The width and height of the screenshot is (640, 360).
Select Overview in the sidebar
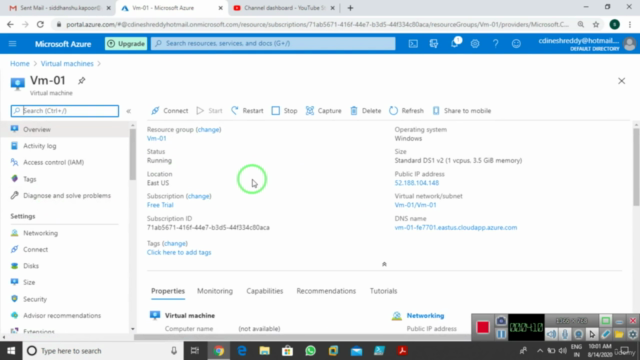click(65, 129)
